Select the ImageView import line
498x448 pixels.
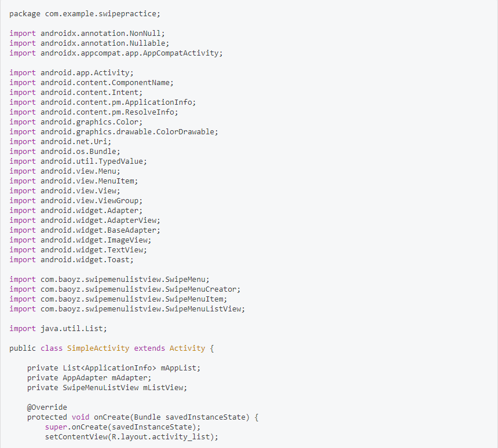coord(80,240)
